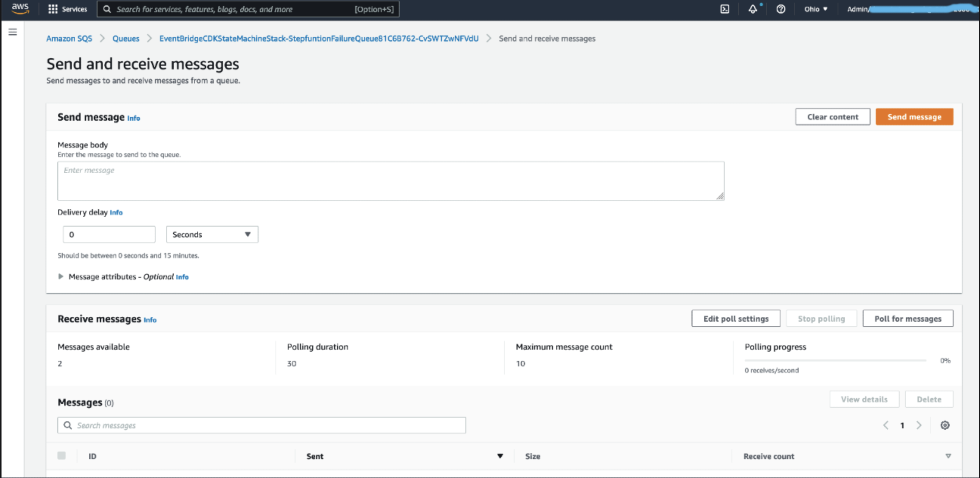Viewport: 980px width, 478px height.
Task: Open the Services grid menu
Action: tap(67, 9)
